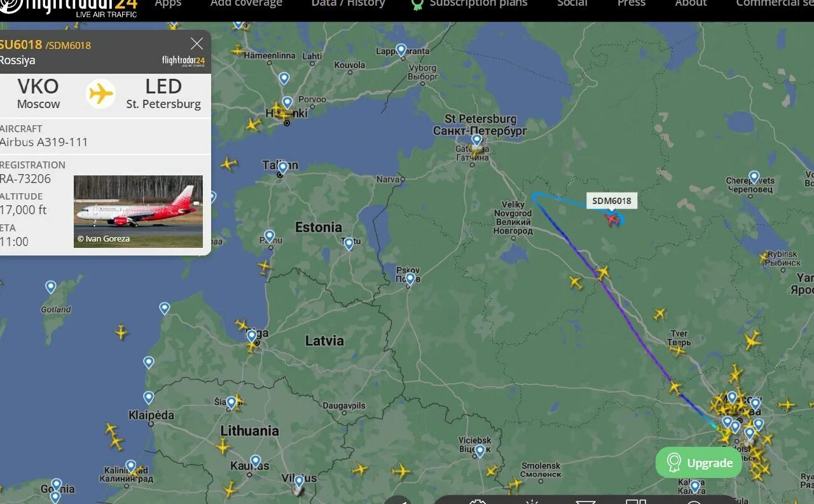Viewport: 814px width, 504px height.
Task: Open the Social menu
Action: click(x=572, y=3)
